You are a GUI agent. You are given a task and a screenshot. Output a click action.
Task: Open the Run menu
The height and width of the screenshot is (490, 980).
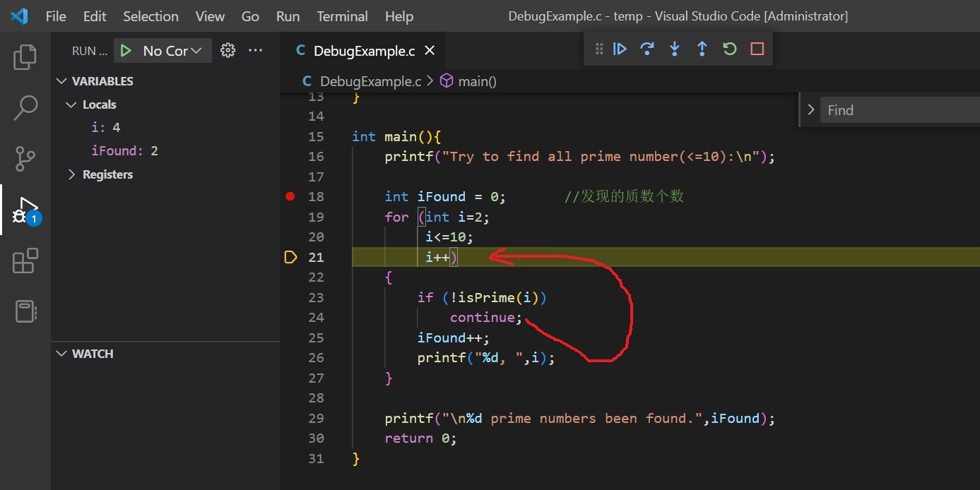288,16
